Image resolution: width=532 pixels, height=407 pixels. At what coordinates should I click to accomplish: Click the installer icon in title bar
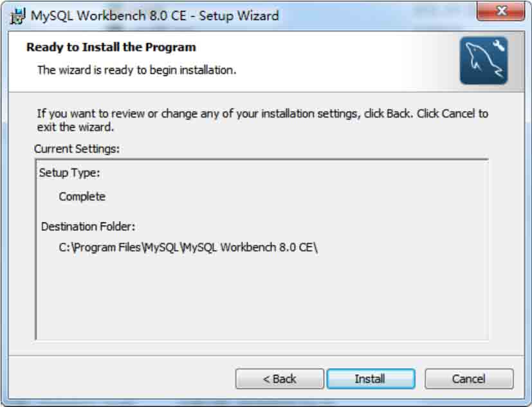tap(17, 16)
